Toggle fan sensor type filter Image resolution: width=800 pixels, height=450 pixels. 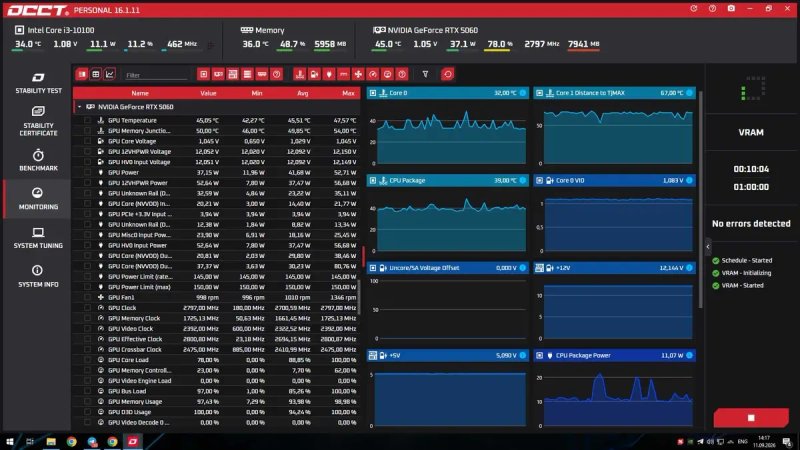coord(358,74)
